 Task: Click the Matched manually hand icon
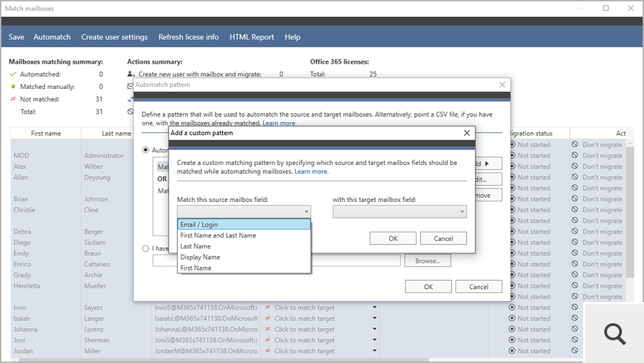[x=13, y=87]
